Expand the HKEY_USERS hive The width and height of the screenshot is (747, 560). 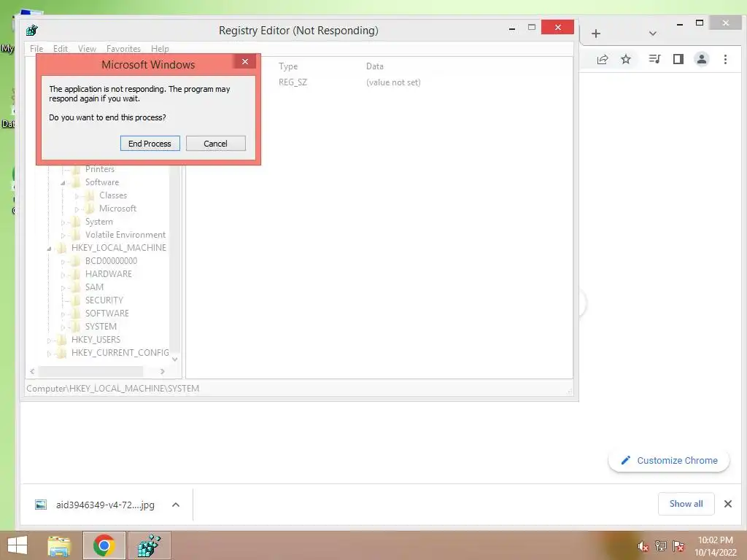coord(49,341)
